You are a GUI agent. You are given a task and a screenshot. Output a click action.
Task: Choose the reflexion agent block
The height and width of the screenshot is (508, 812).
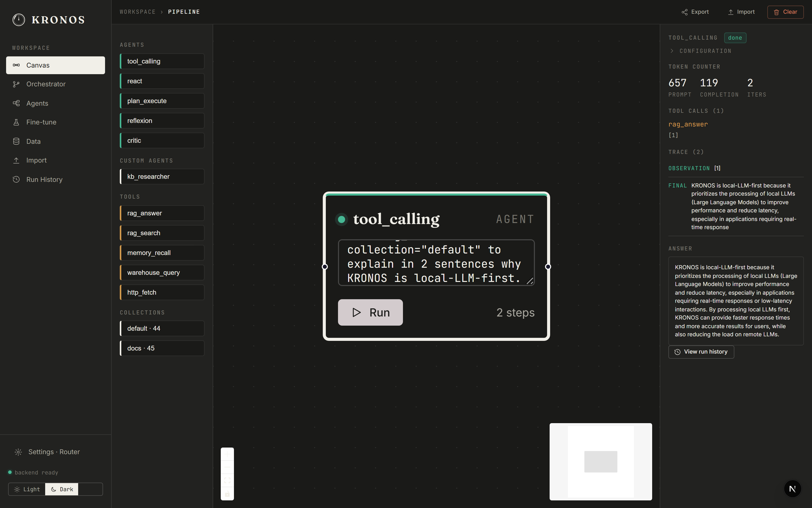[x=162, y=121]
